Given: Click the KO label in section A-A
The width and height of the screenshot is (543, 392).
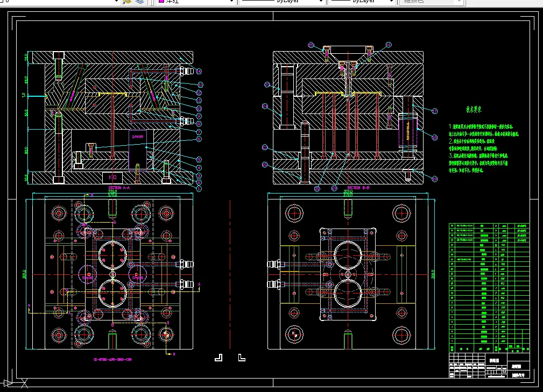Looking at the screenshot, I should click(x=112, y=177).
